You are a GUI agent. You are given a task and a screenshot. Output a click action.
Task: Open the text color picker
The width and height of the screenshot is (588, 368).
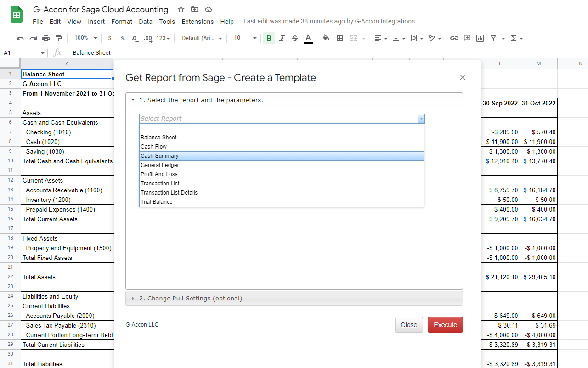(x=308, y=38)
